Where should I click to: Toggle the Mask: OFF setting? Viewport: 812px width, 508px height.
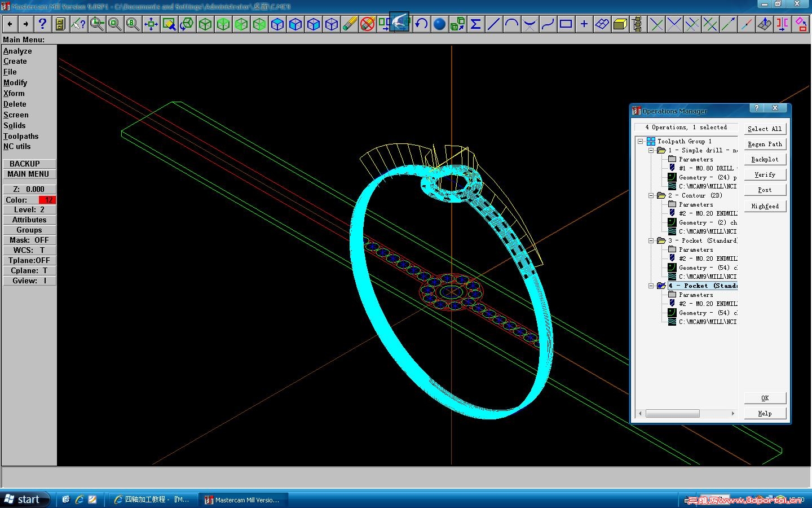coord(29,240)
